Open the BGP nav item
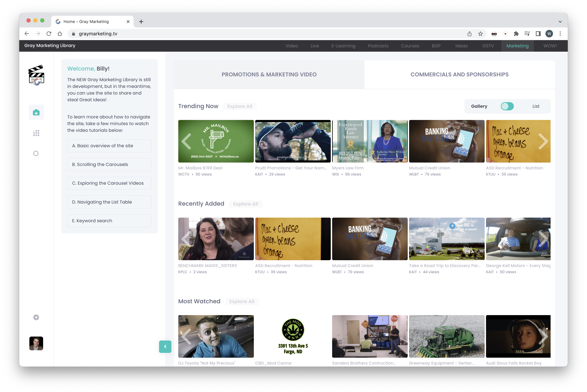Screen dimensions: 587x392 (436, 46)
